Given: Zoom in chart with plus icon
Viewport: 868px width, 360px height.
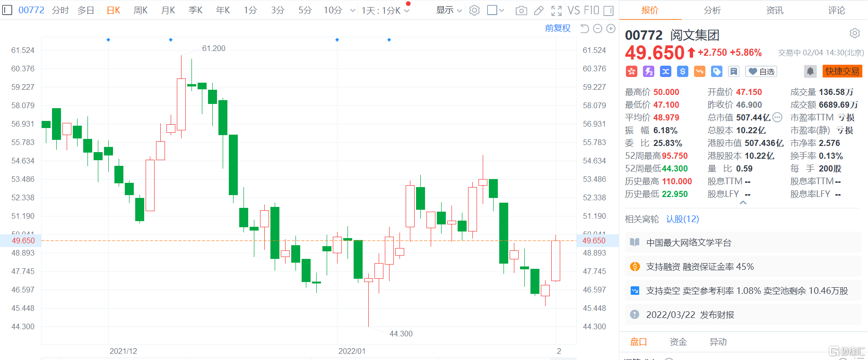Looking at the screenshot, I should pos(611,29).
